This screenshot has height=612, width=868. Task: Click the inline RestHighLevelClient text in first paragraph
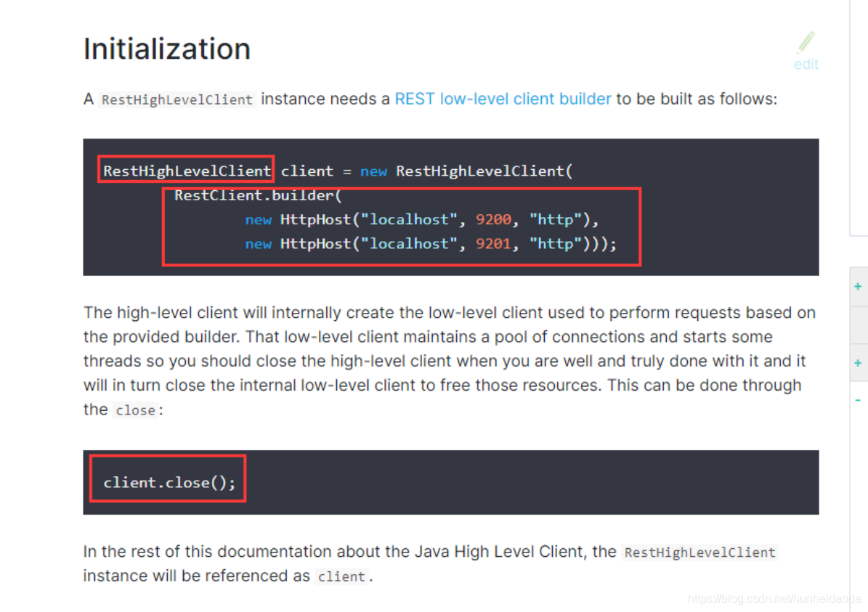[177, 99]
